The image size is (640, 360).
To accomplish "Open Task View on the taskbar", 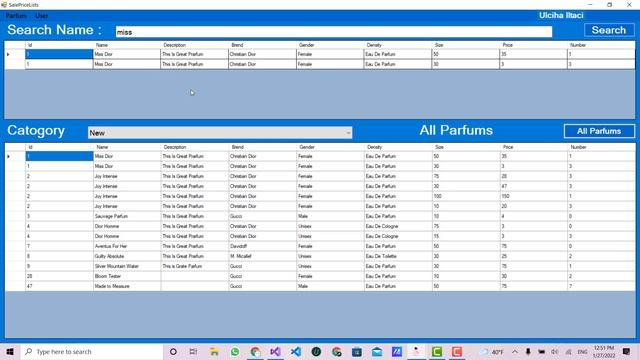I will point(193,351).
